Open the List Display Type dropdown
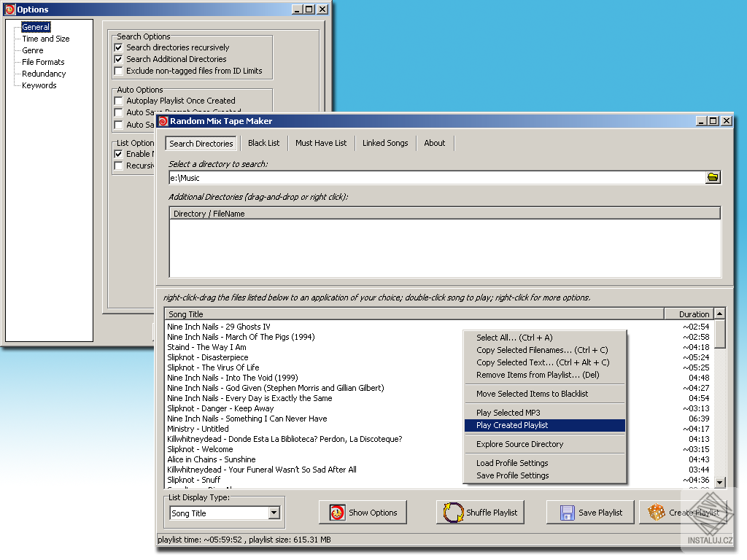This screenshot has width=747, height=560. click(x=274, y=513)
